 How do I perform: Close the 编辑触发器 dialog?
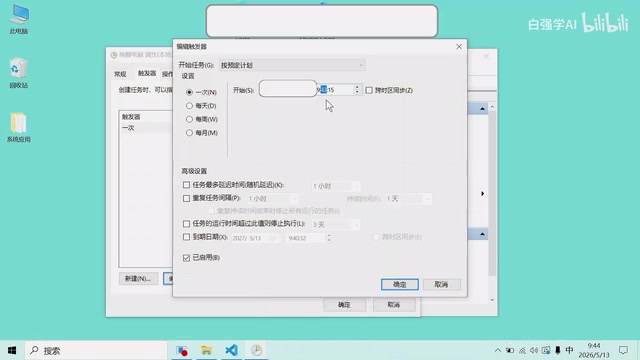[459, 47]
